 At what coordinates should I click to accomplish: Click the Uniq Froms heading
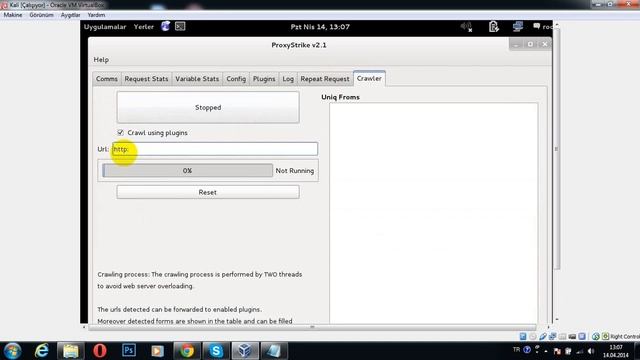point(340,97)
